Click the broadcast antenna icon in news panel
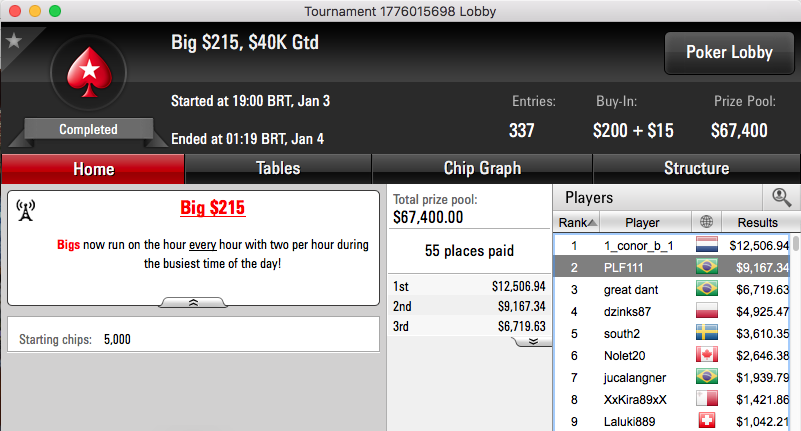 26,210
